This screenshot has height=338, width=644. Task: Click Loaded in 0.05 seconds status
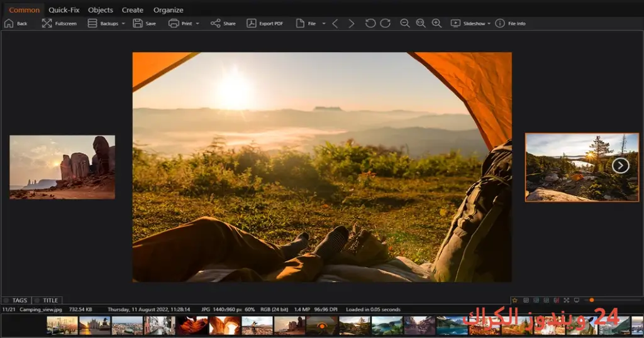click(373, 309)
